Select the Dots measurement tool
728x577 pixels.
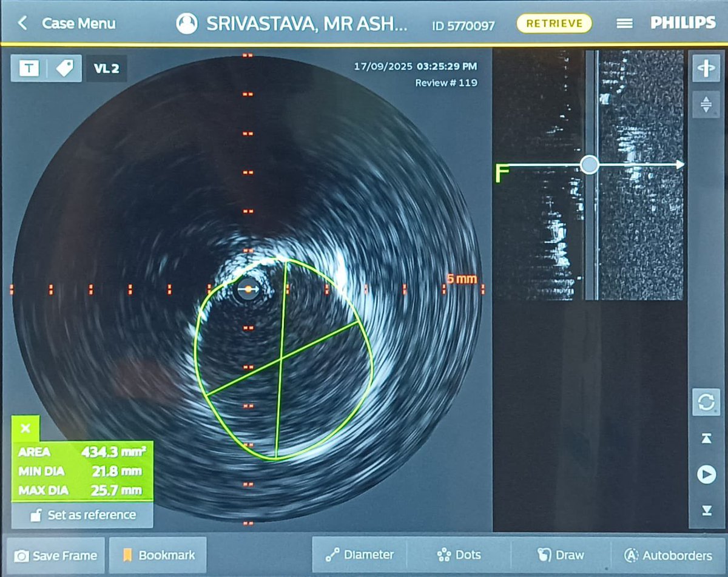point(459,555)
